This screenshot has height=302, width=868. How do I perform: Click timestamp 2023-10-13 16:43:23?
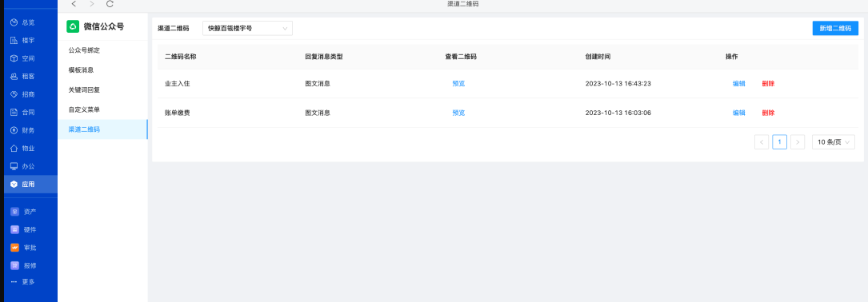point(618,84)
